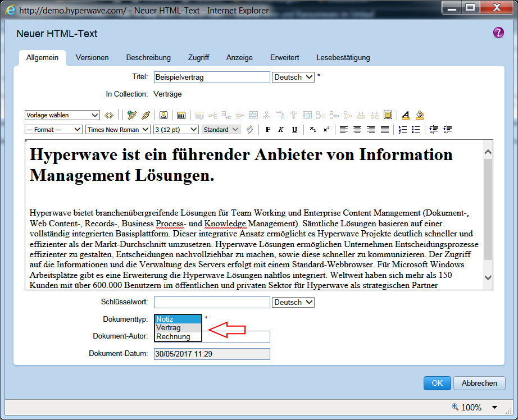Go to the Anzeige tab
518x420 pixels.
coord(239,57)
